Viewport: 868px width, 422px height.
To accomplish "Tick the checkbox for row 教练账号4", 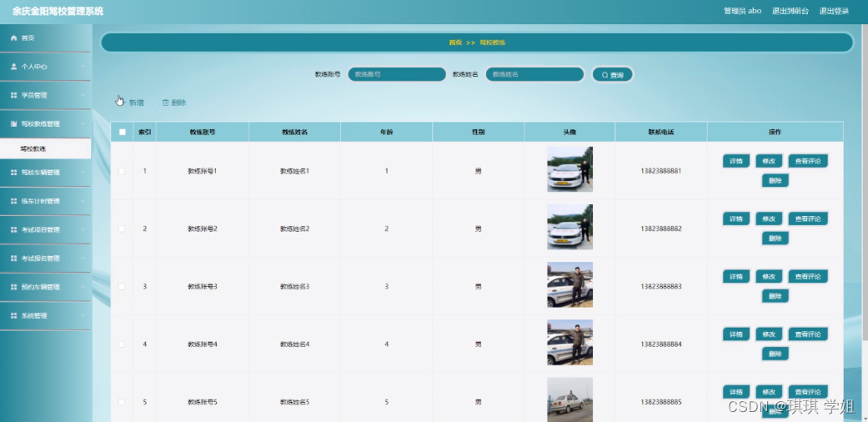I will coord(122,344).
